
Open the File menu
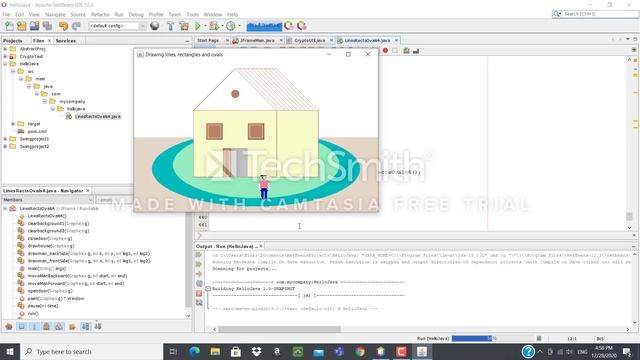point(6,14)
